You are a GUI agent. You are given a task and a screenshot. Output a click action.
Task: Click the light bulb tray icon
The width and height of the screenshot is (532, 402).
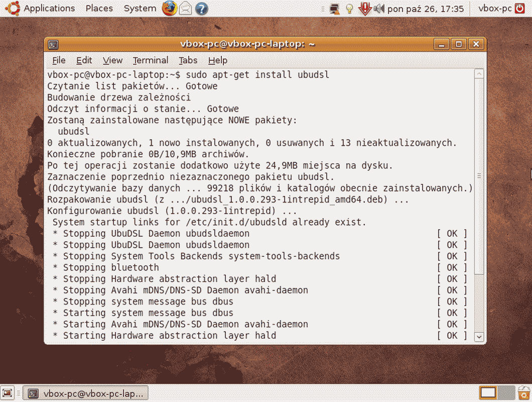[x=349, y=9]
